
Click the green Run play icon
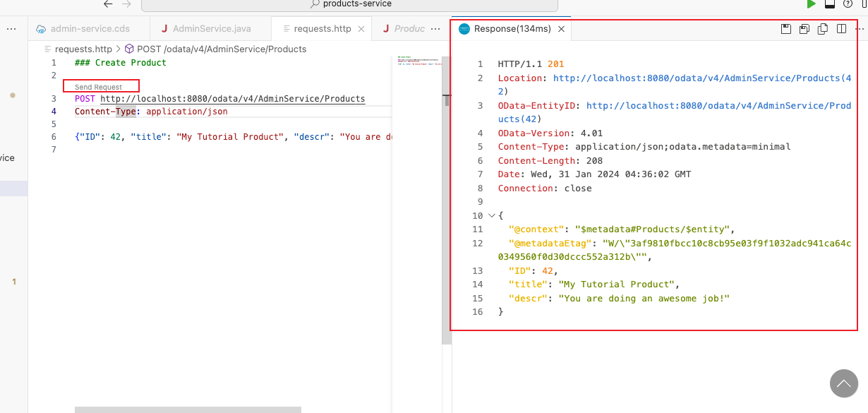pos(812,4)
